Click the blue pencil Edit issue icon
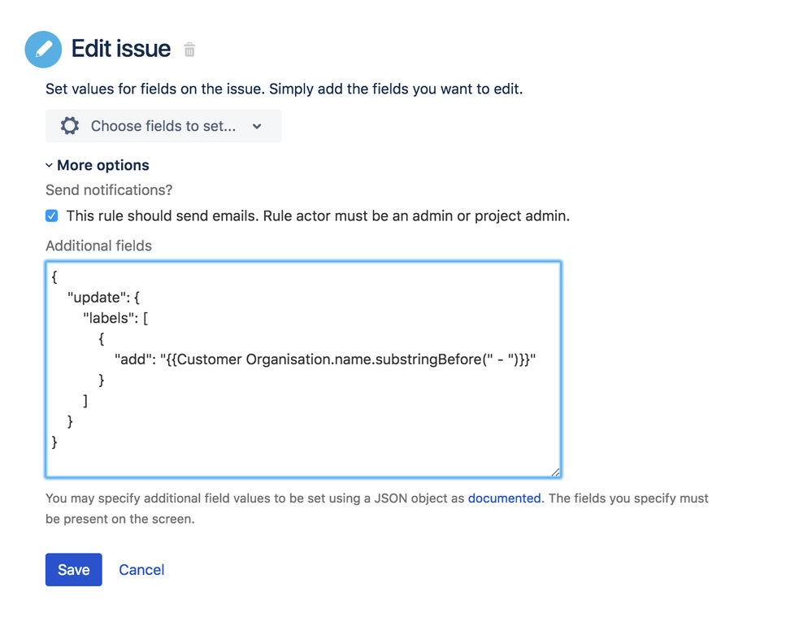 click(x=44, y=50)
